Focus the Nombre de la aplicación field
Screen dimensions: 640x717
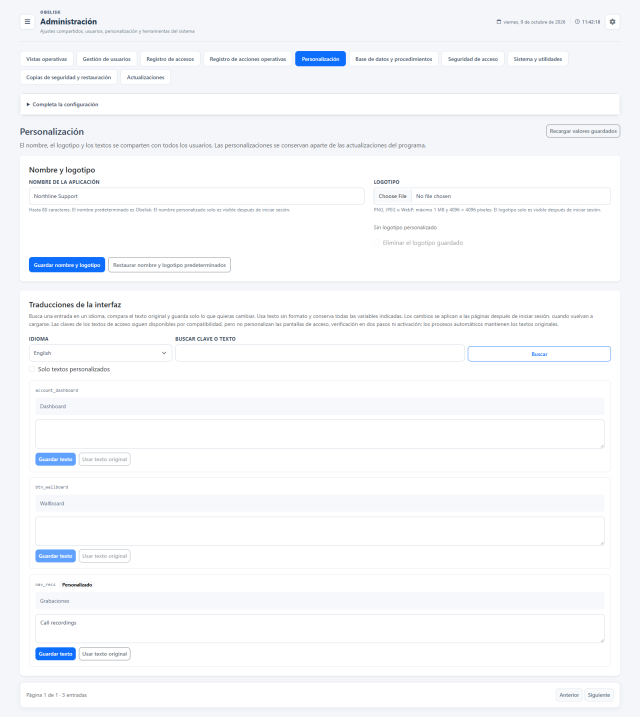[197, 196]
